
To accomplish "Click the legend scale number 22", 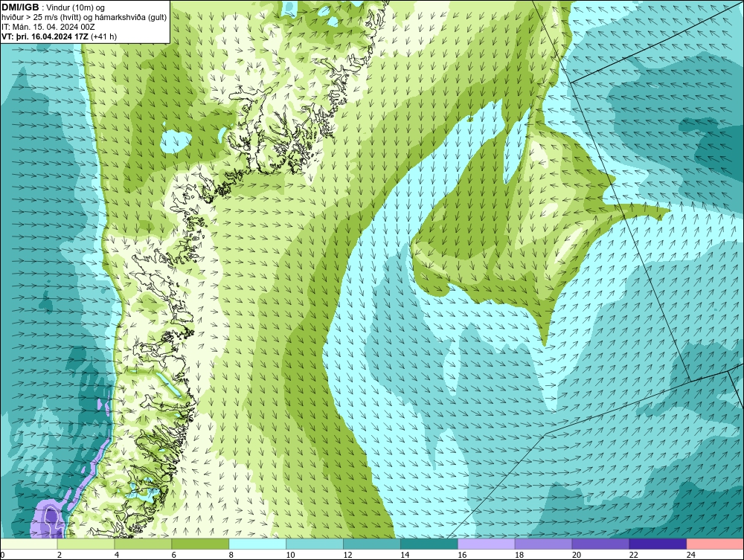I will [x=634, y=555].
